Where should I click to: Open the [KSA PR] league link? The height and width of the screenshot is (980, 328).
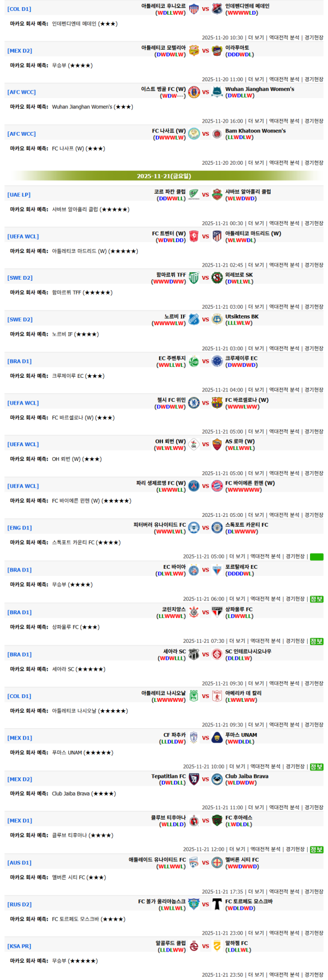tap(19, 946)
